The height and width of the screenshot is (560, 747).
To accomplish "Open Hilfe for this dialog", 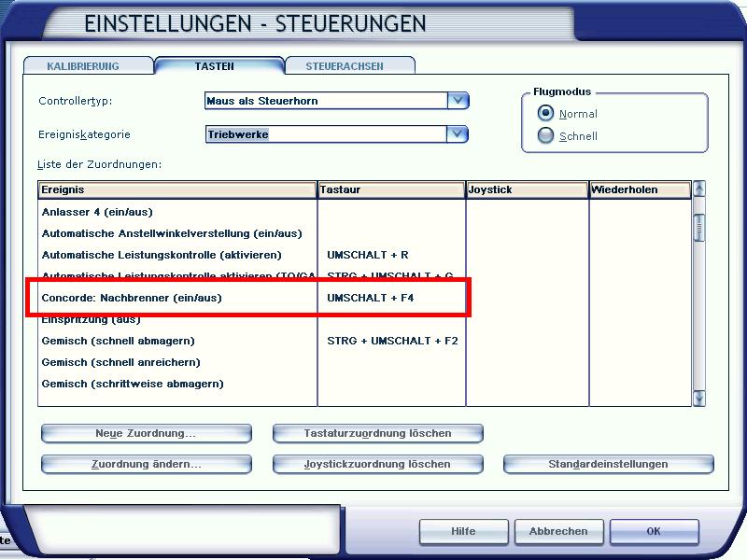I will pos(463,531).
